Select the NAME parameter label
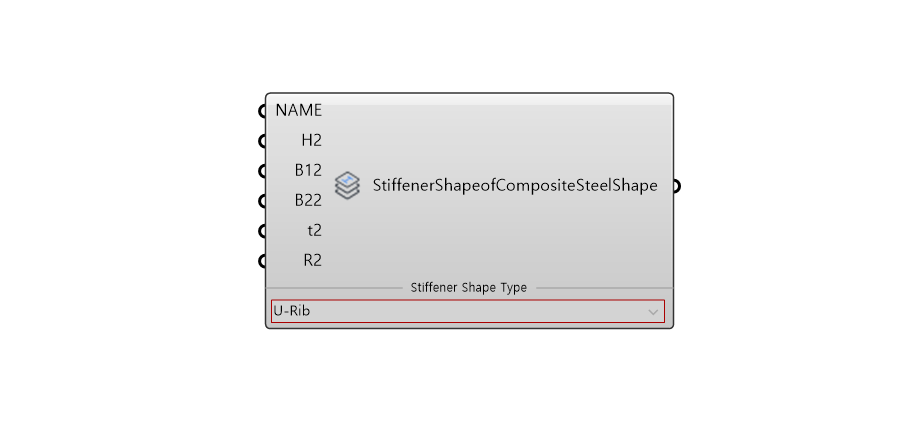 click(298, 110)
